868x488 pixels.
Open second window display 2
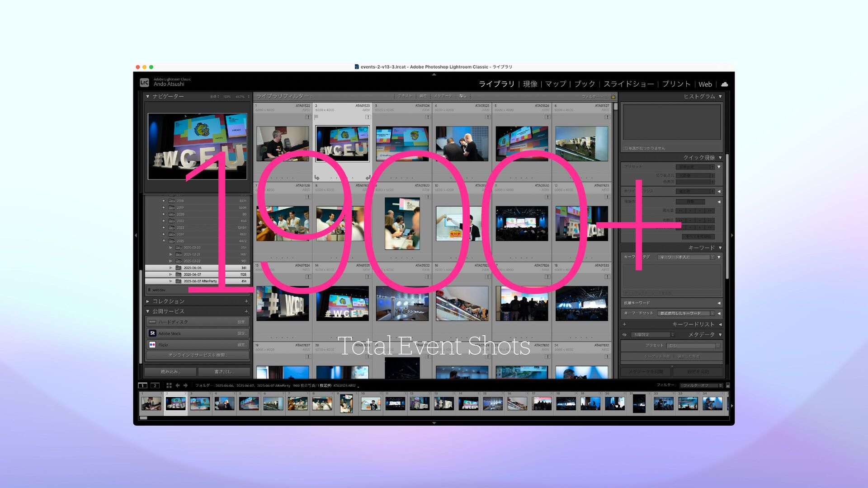tap(155, 385)
